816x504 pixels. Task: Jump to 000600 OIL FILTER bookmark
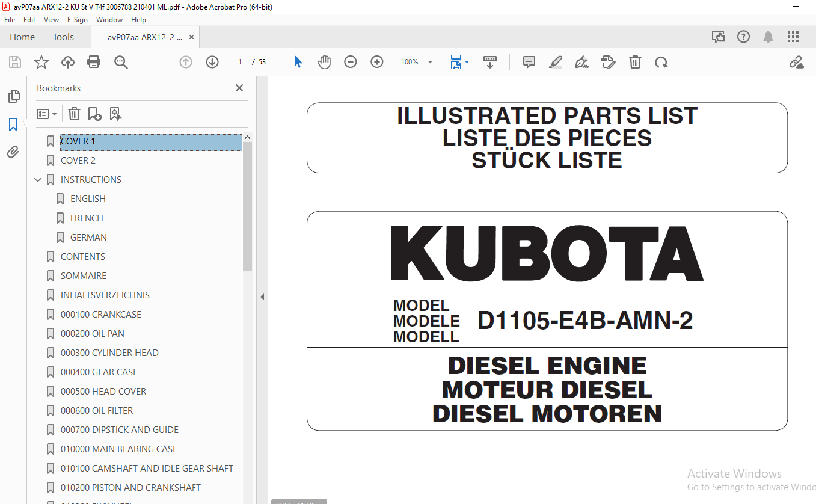click(x=97, y=411)
